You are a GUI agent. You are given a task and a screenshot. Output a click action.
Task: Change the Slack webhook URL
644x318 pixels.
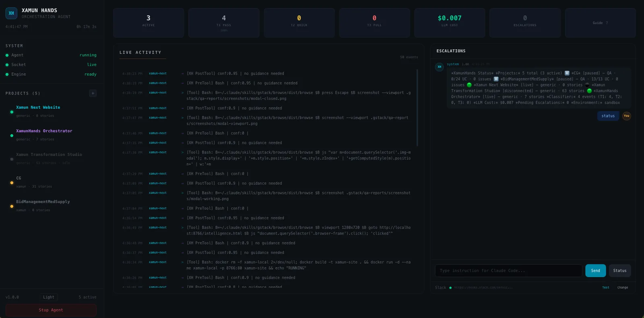[623, 287]
